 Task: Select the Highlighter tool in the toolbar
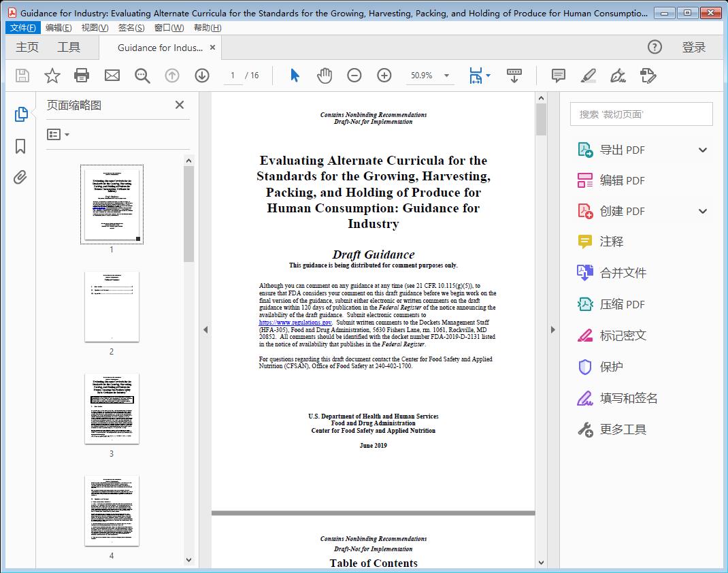click(587, 76)
